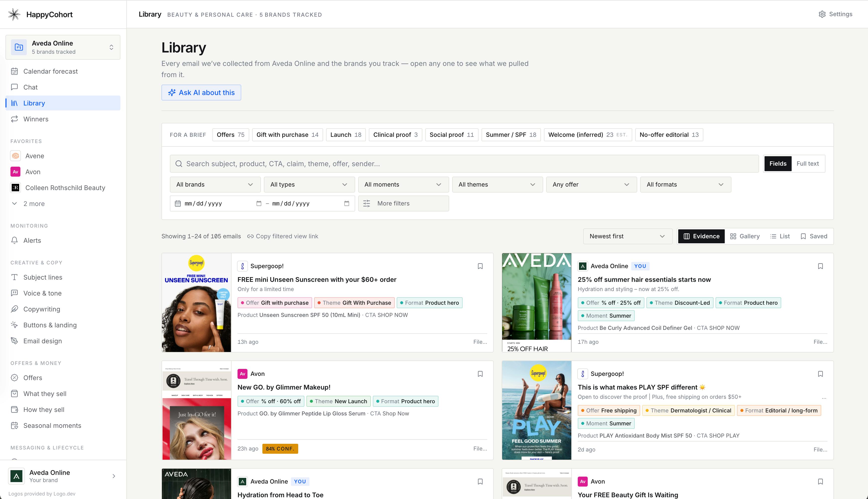Copy filtered view link
The image size is (868, 499).
click(x=283, y=236)
